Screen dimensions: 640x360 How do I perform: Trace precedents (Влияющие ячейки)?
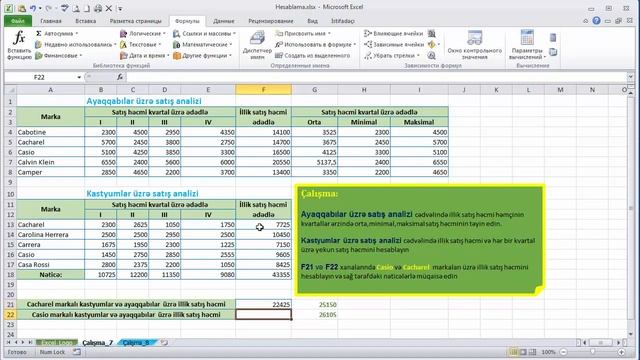(x=393, y=33)
